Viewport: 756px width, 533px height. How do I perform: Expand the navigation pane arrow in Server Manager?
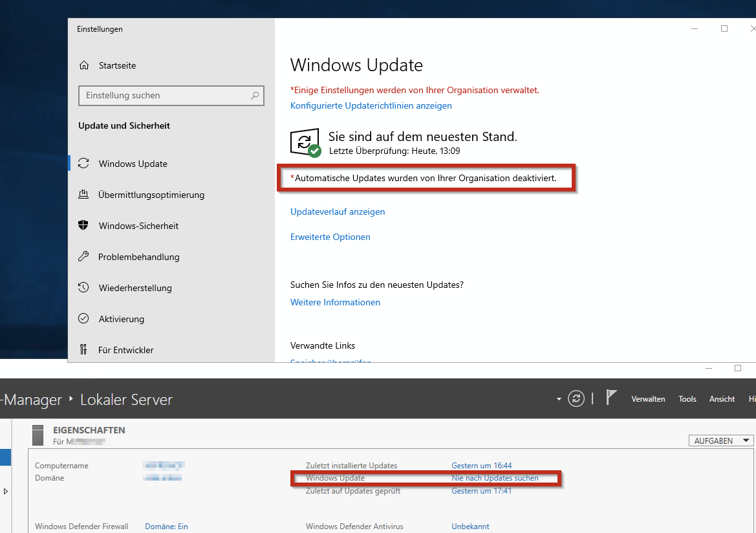point(6,492)
